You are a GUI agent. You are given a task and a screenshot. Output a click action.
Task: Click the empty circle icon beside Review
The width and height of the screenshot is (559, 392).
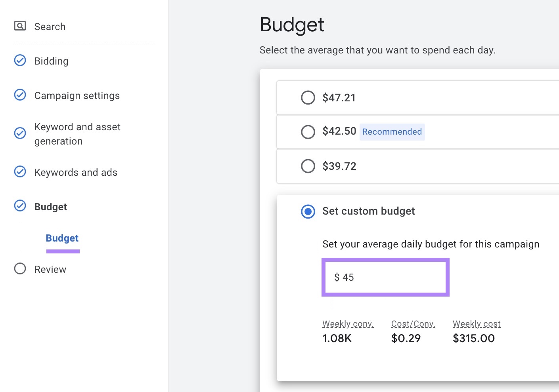pyautogui.click(x=20, y=268)
